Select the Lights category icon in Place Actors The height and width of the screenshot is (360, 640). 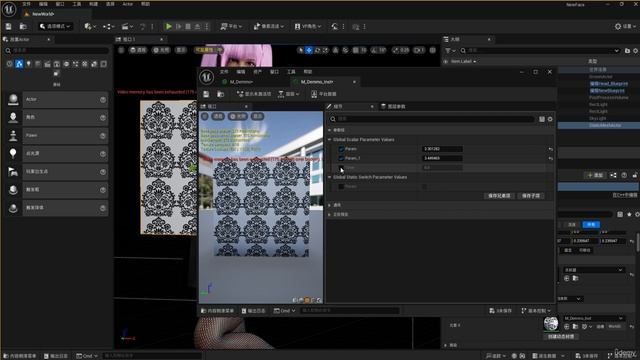29,64
